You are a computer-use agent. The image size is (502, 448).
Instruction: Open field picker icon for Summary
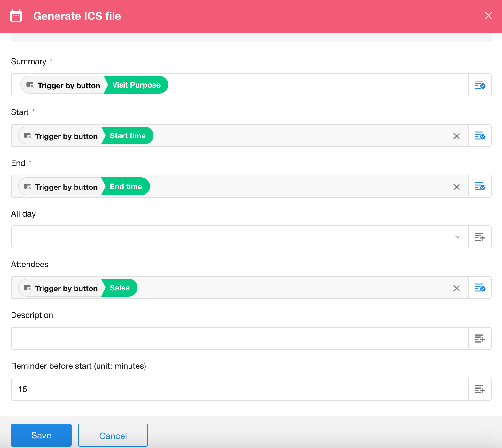[480, 85]
